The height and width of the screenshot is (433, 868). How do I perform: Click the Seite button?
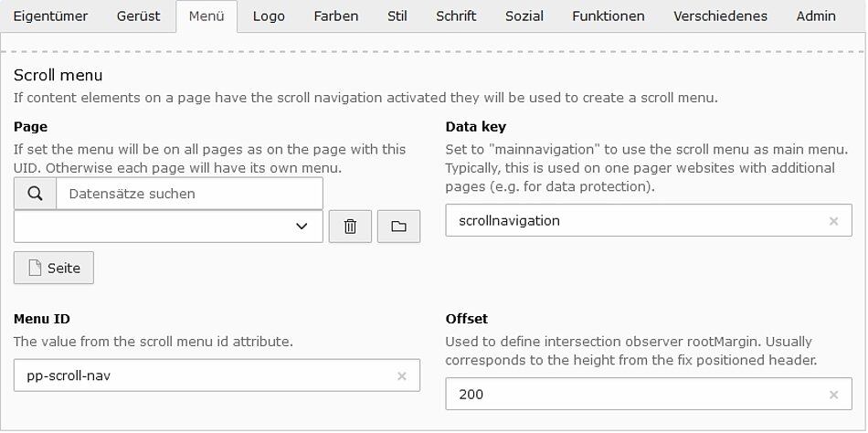coord(54,268)
